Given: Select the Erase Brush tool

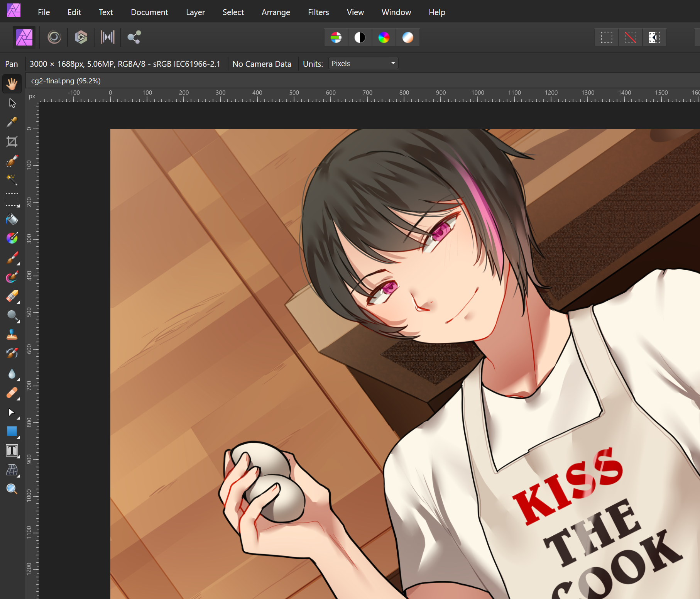Looking at the screenshot, I should pyautogui.click(x=12, y=296).
